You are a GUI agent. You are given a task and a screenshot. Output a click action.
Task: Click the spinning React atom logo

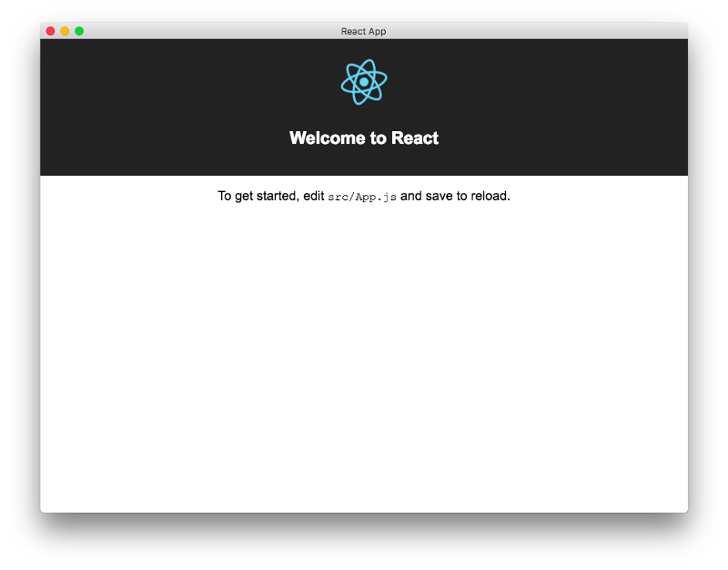tap(363, 82)
